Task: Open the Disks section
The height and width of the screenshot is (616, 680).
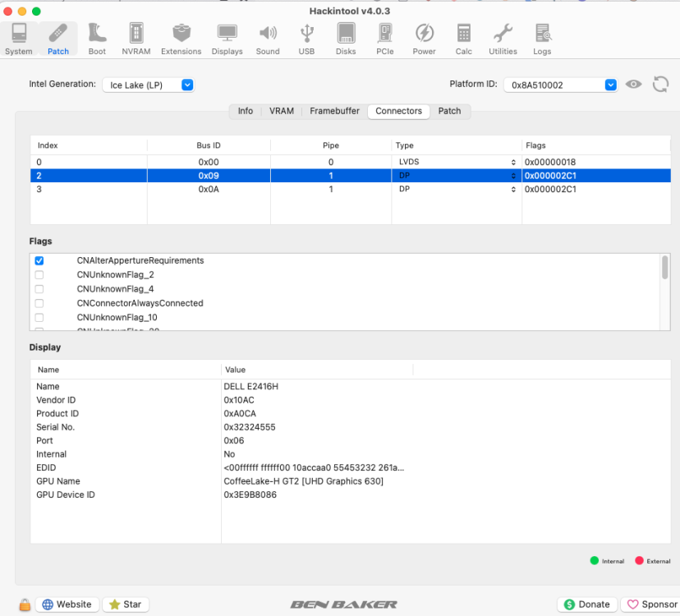Action: coord(346,39)
